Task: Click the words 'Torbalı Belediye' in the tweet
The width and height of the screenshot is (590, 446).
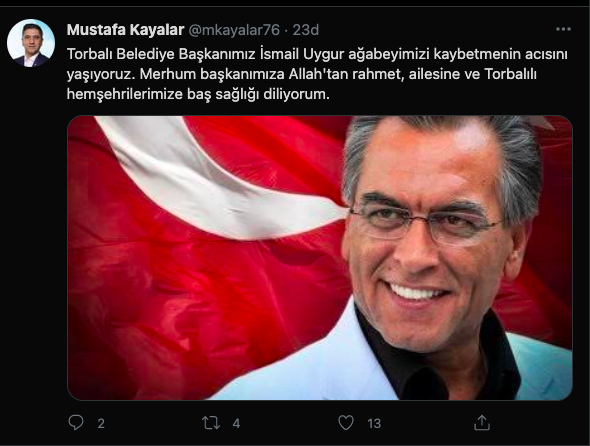Action: pos(120,54)
